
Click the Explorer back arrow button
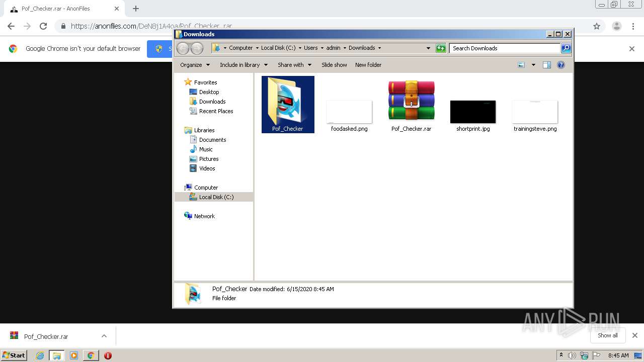point(183,48)
